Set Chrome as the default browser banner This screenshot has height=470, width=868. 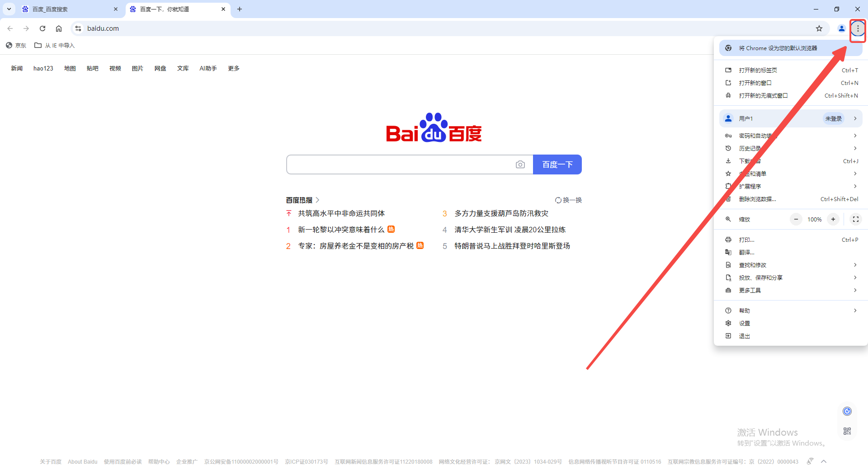[x=791, y=48]
